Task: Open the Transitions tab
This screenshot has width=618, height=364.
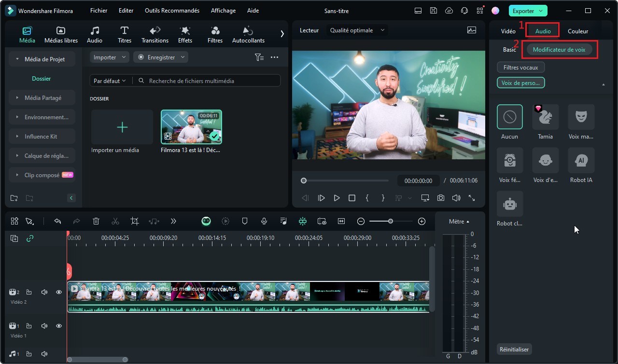Action: coord(155,35)
